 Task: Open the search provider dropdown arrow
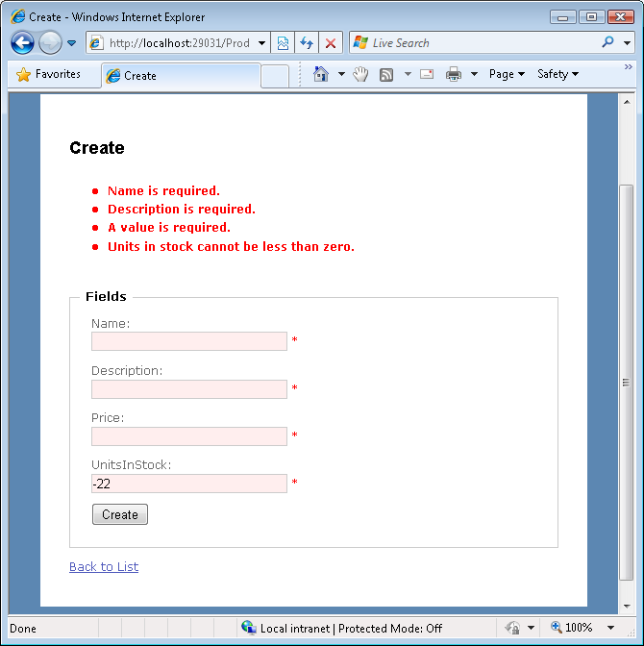point(627,43)
